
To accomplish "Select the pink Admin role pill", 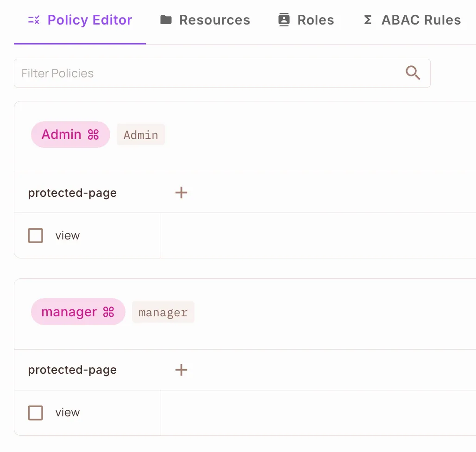I will pos(62,135).
